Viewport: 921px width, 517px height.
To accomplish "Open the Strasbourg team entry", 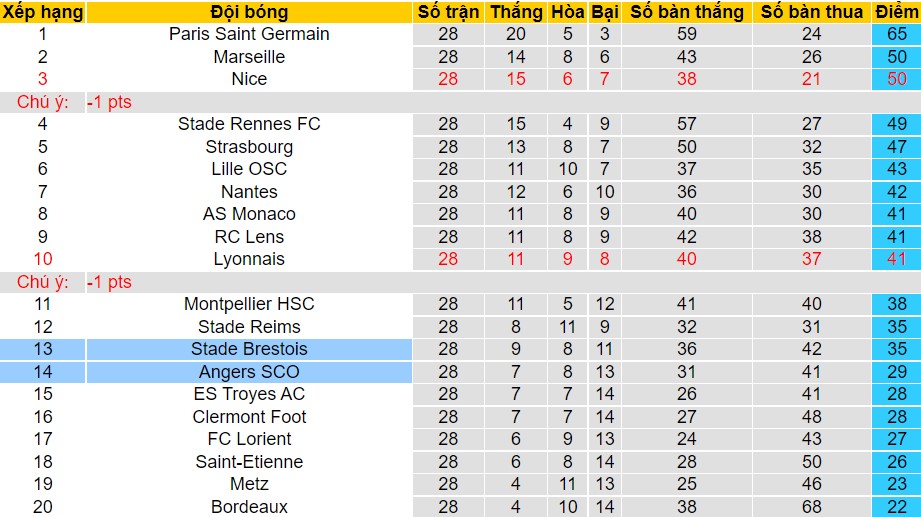I will coord(249,147).
